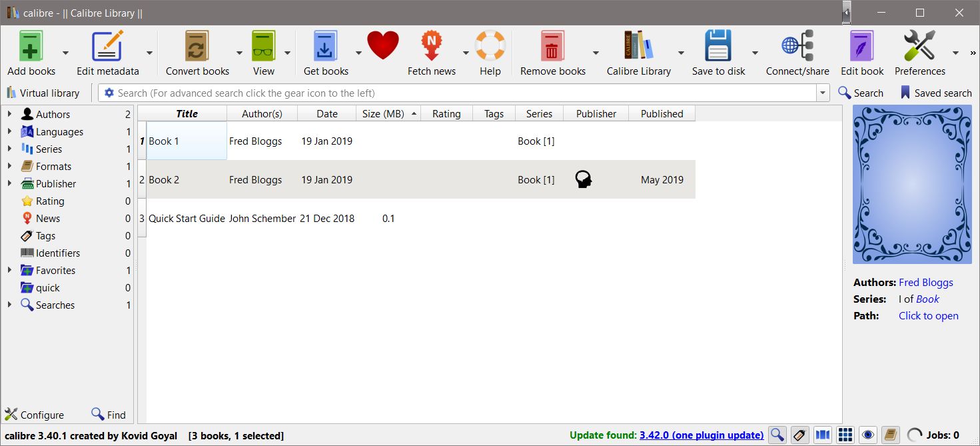Click the Save to disk floppy icon

[718, 46]
